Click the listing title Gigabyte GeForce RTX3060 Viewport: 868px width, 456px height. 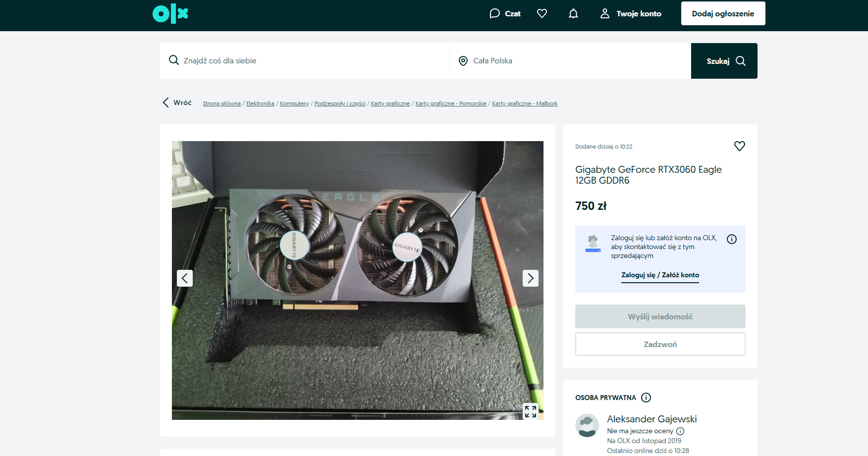click(x=649, y=175)
